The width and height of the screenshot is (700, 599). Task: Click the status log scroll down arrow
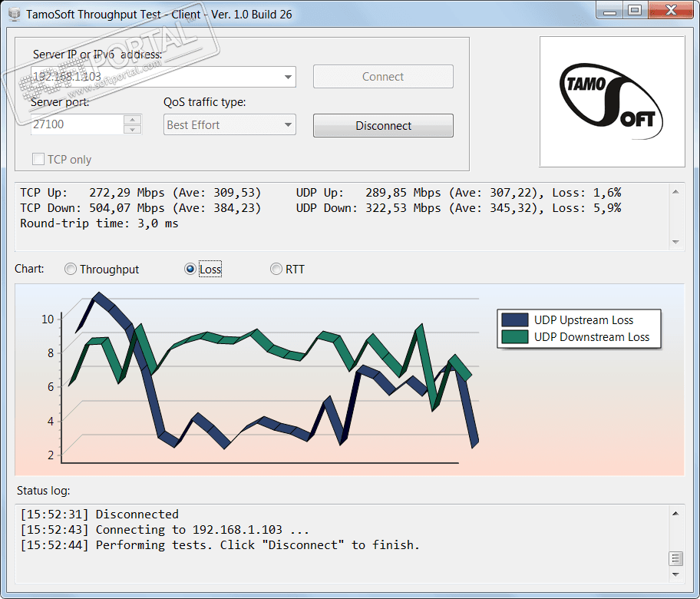click(x=676, y=574)
